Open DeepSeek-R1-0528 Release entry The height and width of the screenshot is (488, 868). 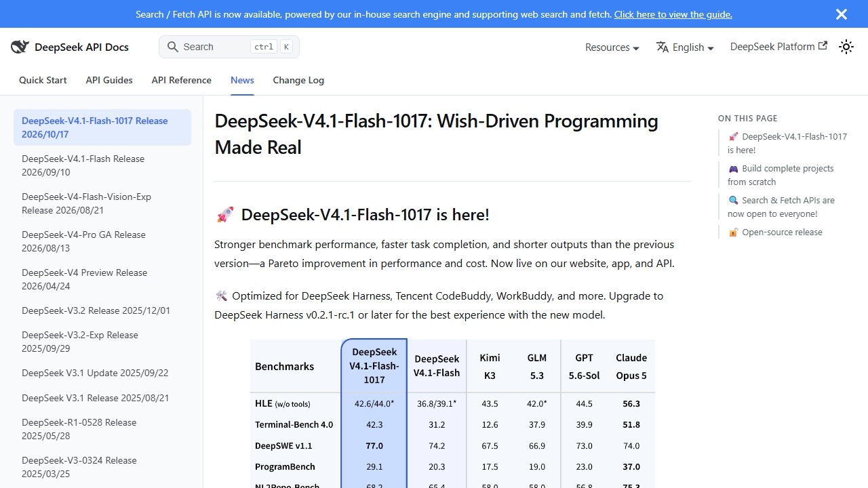[102, 429]
